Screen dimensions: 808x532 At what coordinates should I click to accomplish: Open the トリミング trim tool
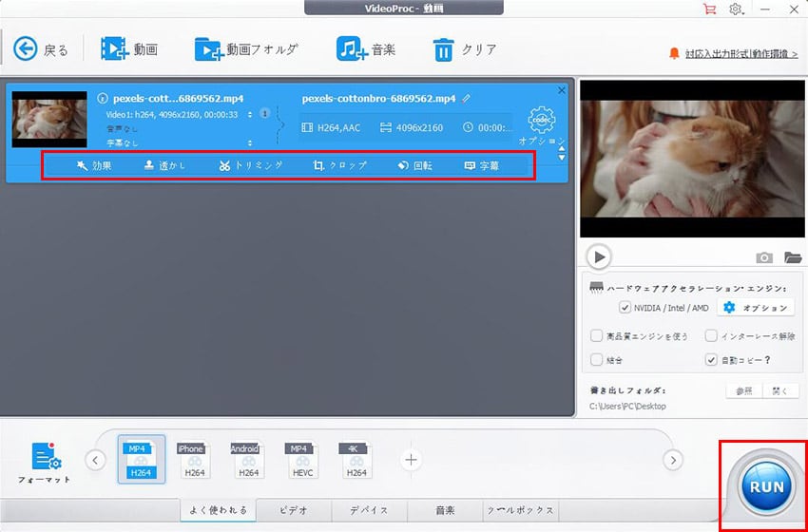pyautogui.click(x=251, y=165)
